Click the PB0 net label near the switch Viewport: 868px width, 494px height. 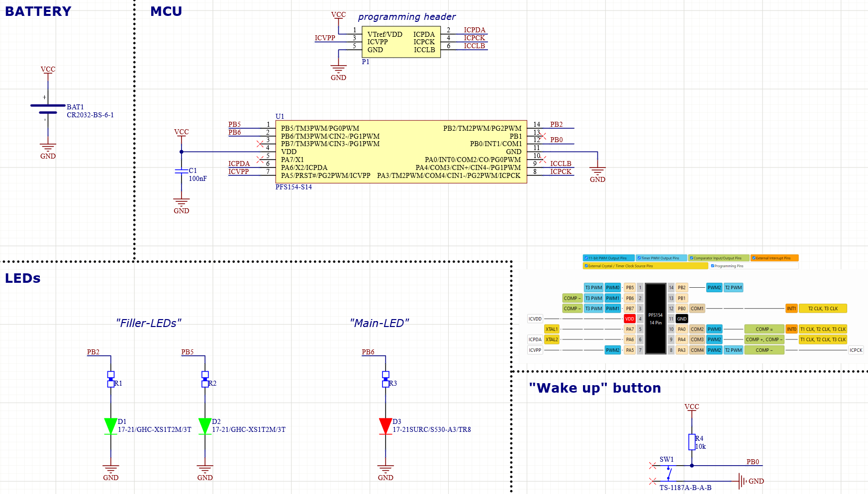coord(753,462)
